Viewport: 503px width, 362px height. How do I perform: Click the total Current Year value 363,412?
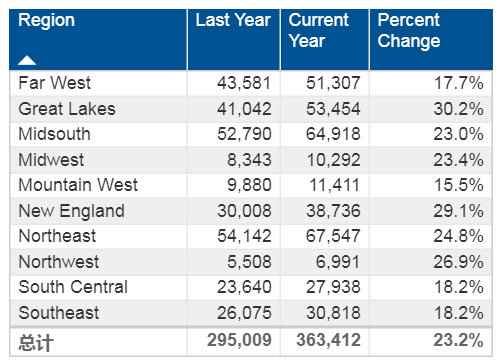point(328,340)
